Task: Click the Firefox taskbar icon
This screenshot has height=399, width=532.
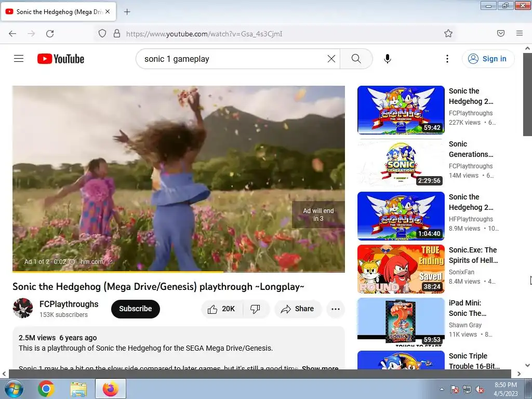Action: coord(111,389)
